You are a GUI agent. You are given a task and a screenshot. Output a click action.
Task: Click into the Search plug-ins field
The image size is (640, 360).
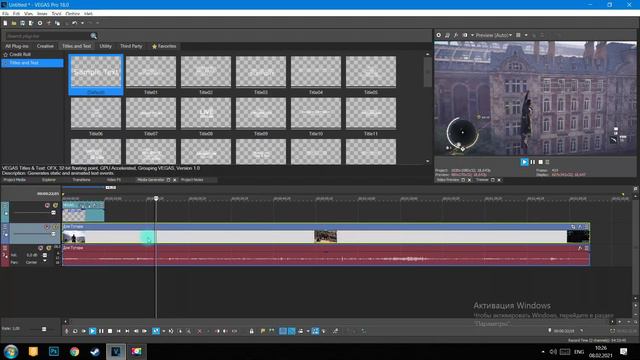point(47,36)
